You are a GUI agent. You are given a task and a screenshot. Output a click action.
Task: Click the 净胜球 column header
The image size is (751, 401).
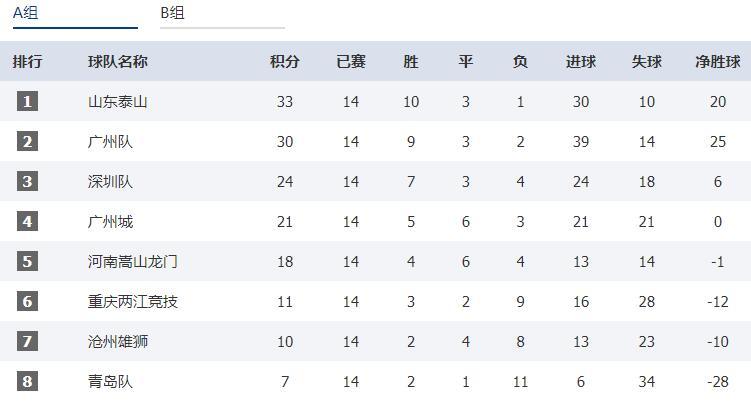[717, 61]
